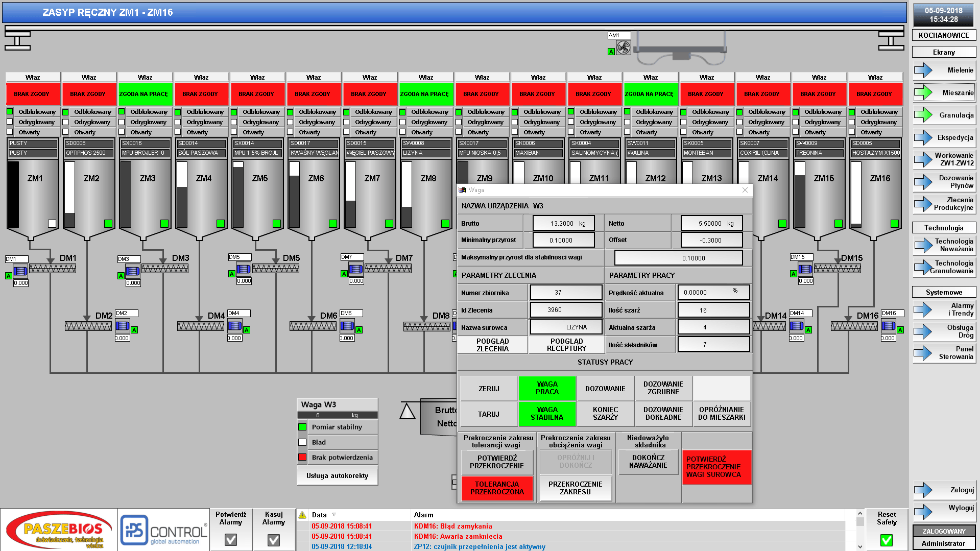Screen dimensions: 980x551
Task: Toggle the Reset Safety checkbox
Action: [887, 540]
